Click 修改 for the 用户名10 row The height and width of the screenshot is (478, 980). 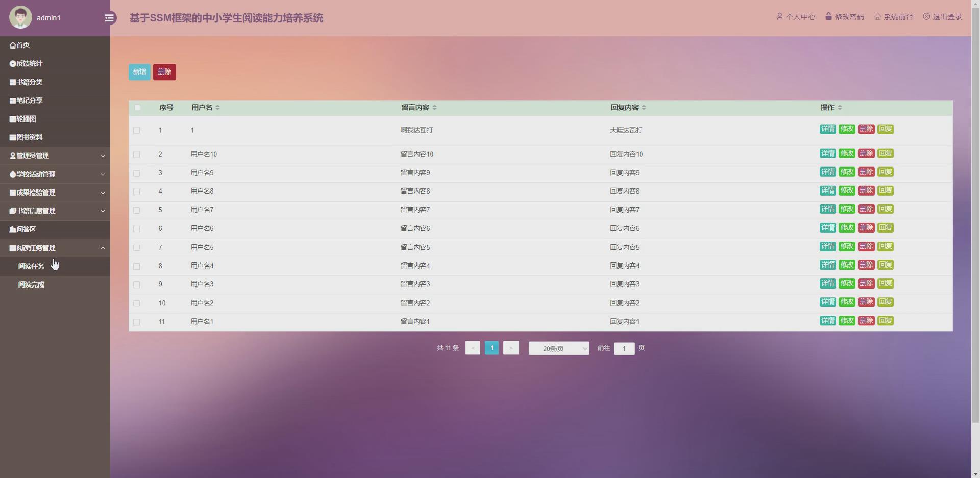pos(847,153)
